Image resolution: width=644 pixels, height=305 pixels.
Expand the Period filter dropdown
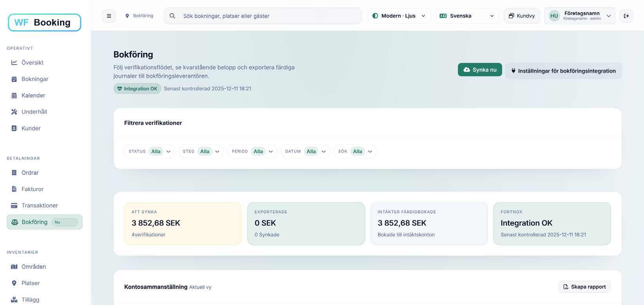252,152
